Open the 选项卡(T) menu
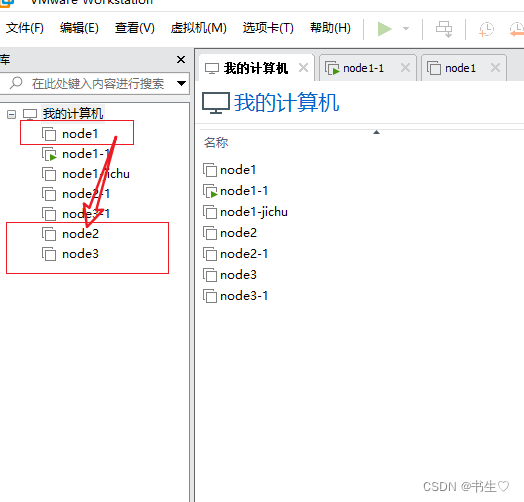The image size is (524, 502). [268, 28]
